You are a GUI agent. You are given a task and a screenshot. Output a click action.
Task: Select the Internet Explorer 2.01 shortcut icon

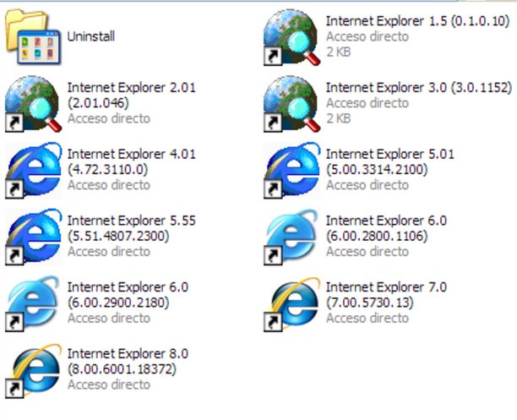click(33, 104)
